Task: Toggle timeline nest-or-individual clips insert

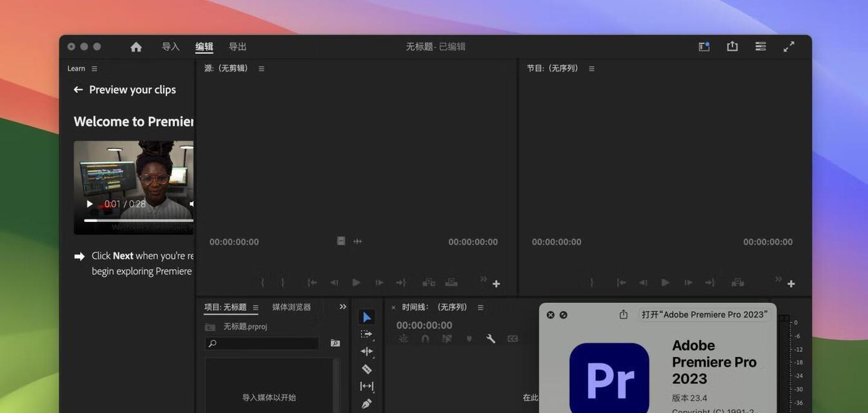Action: [404, 339]
